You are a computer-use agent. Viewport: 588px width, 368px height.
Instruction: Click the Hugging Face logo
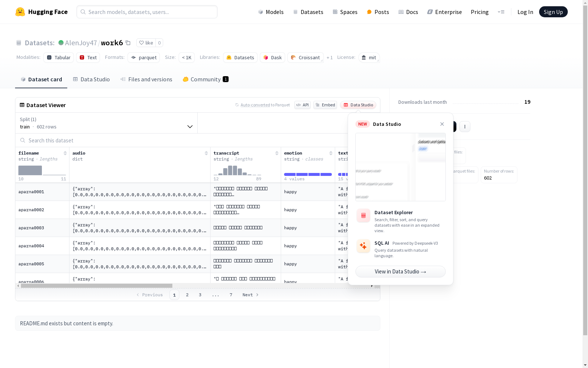coord(42,12)
